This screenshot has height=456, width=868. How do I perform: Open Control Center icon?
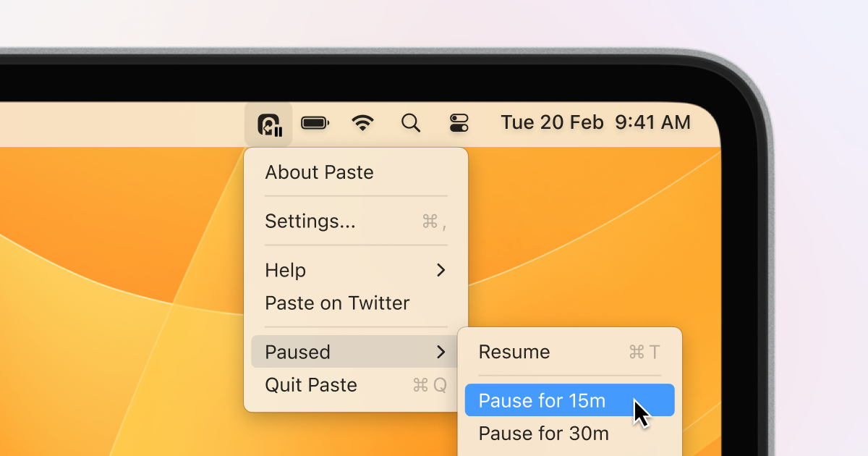(459, 122)
